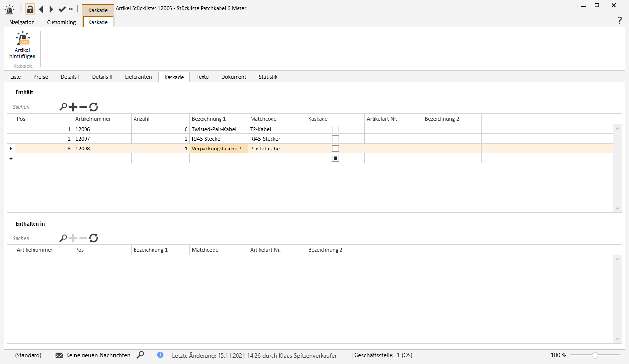Remove row with minus icon in Enthält

pos(83,107)
